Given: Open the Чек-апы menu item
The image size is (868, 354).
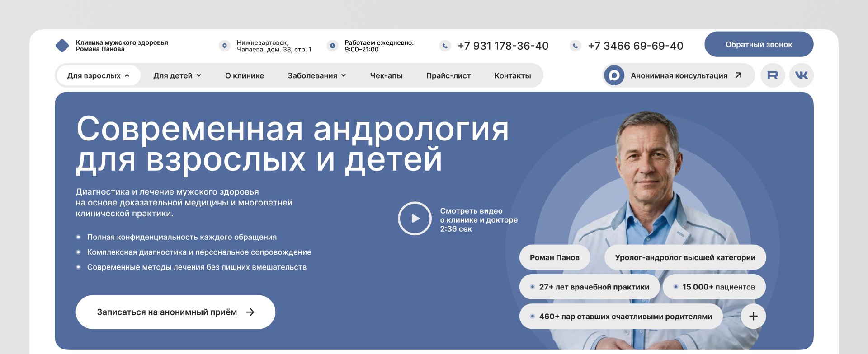Looking at the screenshot, I should pyautogui.click(x=386, y=75).
